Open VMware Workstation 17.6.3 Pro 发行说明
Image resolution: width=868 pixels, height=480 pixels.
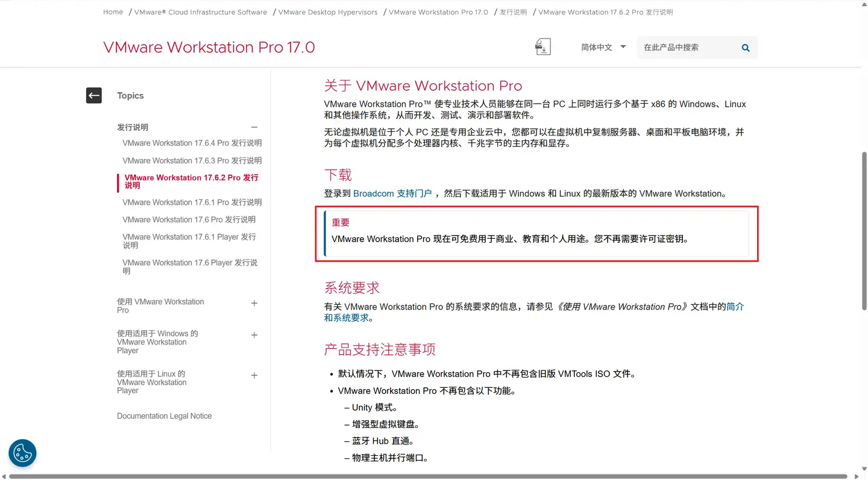click(192, 161)
